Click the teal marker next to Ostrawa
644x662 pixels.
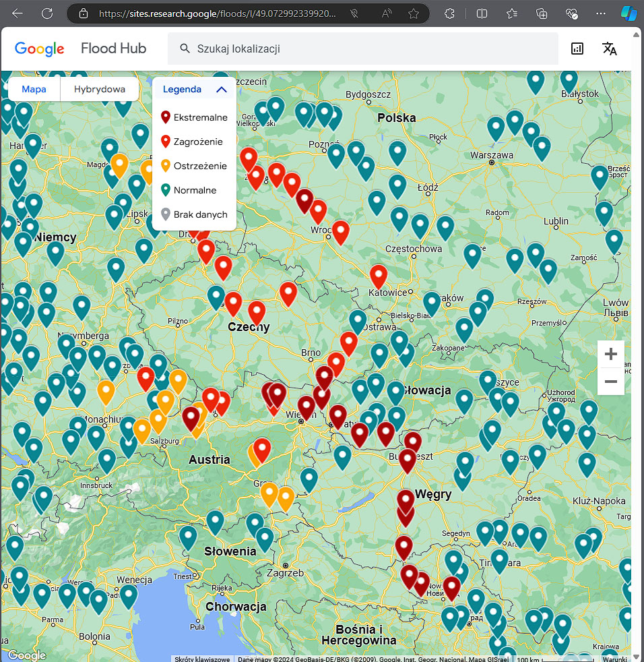[x=358, y=322]
